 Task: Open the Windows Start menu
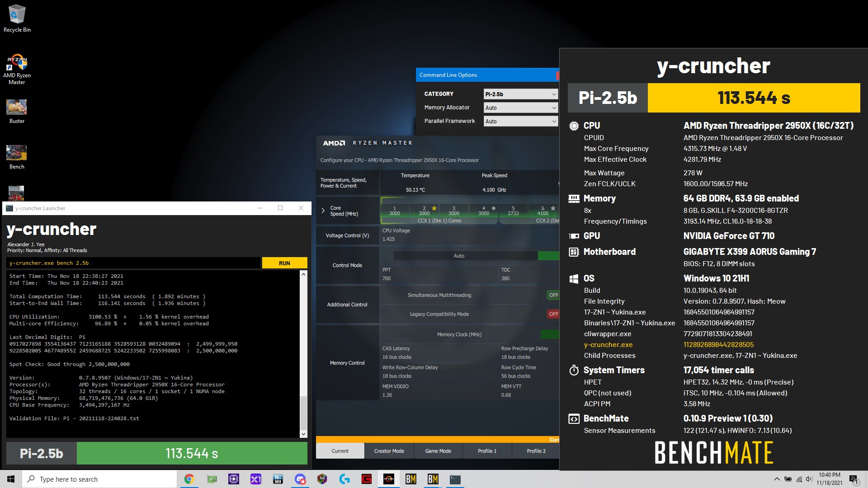pyautogui.click(x=11, y=479)
